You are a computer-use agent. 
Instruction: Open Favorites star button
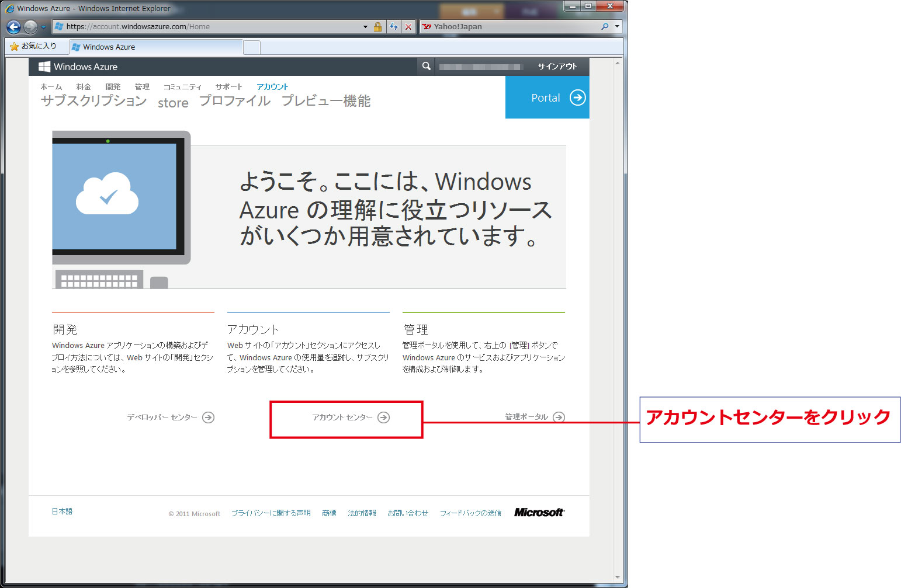click(x=33, y=46)
